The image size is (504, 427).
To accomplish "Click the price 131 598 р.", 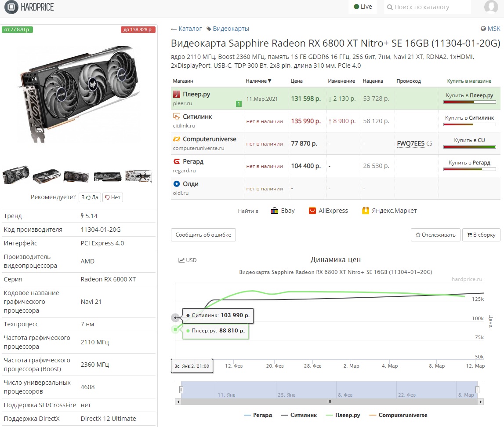I will [x=306, y=99].
